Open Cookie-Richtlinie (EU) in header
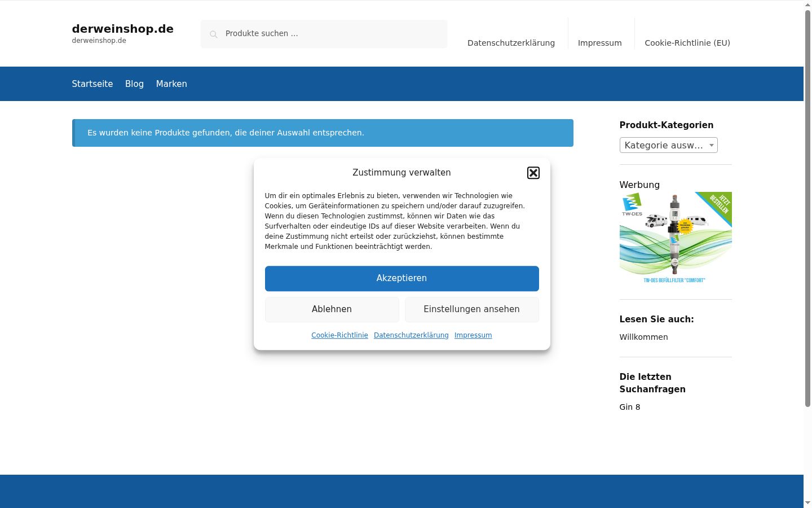812x508 pixels. pyautogui.click(x=687, y=43)
